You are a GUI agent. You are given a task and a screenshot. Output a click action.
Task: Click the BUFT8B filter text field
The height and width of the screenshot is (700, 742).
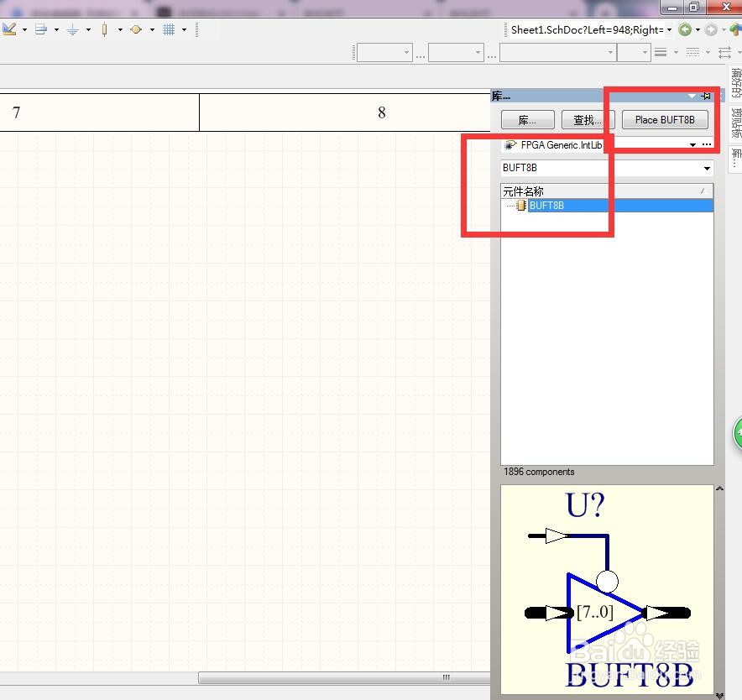tap(601, 168)
